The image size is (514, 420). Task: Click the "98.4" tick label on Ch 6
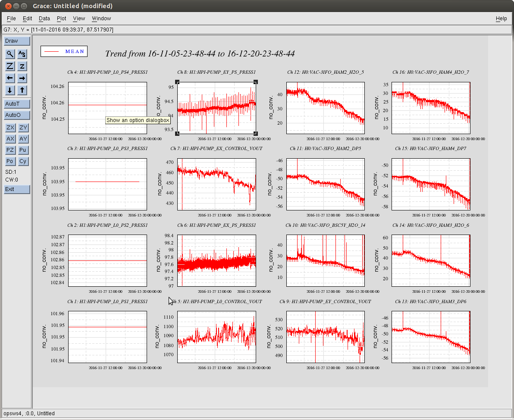tap(169, 236)
